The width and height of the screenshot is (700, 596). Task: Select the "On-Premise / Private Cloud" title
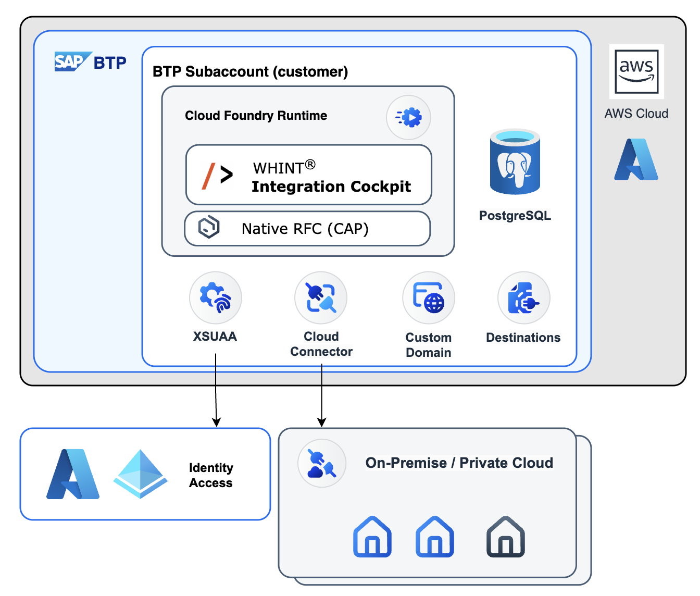click(459, 463)
